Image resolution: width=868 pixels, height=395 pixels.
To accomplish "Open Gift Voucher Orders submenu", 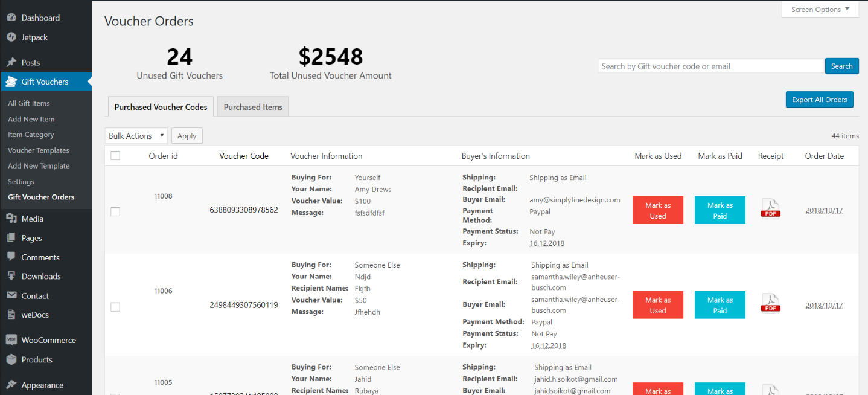I will pyautogui.click(x=41, y=197).
